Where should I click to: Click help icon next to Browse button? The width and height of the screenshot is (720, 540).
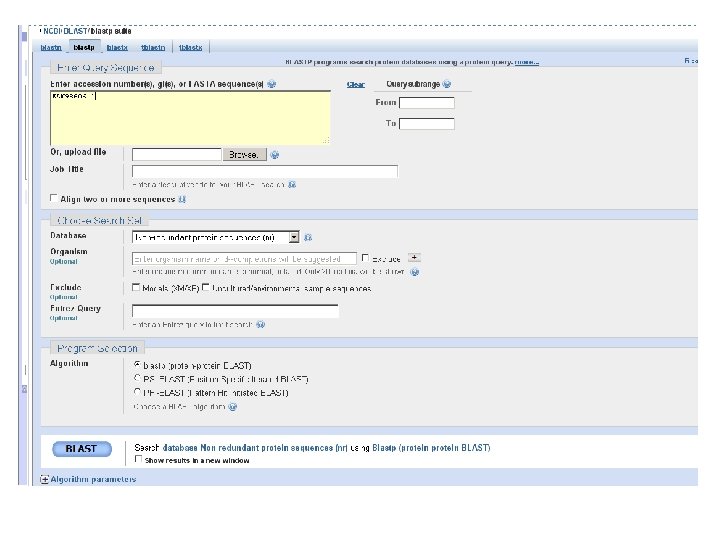click(x=275, y=155)
